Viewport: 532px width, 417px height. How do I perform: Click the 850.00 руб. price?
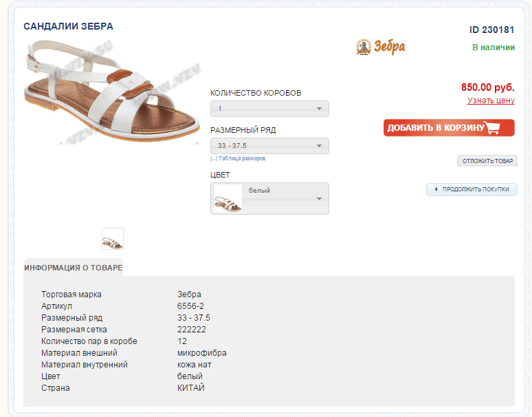(x=487, y=87)
